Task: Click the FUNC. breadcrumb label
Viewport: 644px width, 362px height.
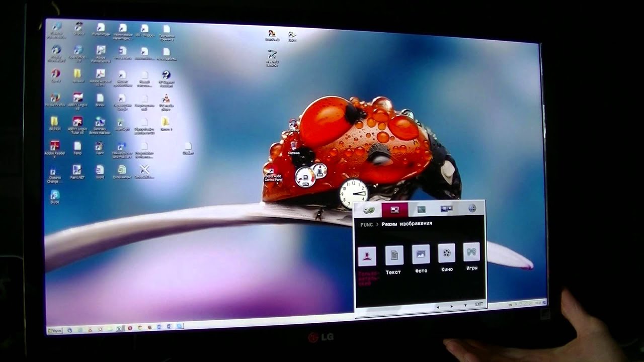Action: pyautogui.click(x=367, y=225)
